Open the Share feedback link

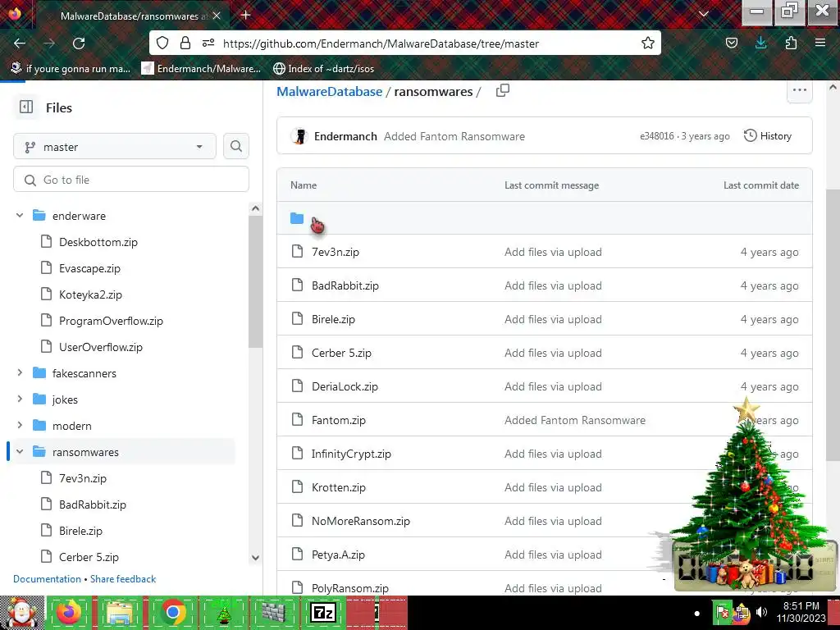(123, 579)
